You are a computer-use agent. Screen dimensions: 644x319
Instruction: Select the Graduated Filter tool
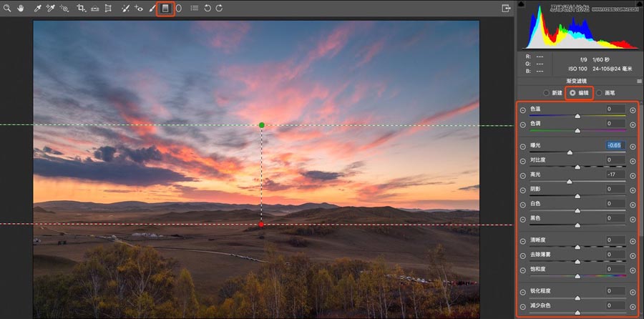(165, 8)
